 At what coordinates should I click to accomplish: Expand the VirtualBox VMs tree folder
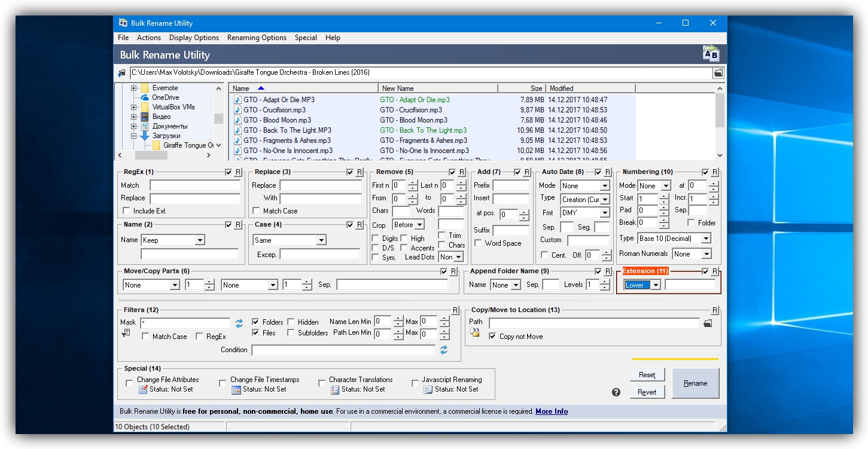pos(134,107)
